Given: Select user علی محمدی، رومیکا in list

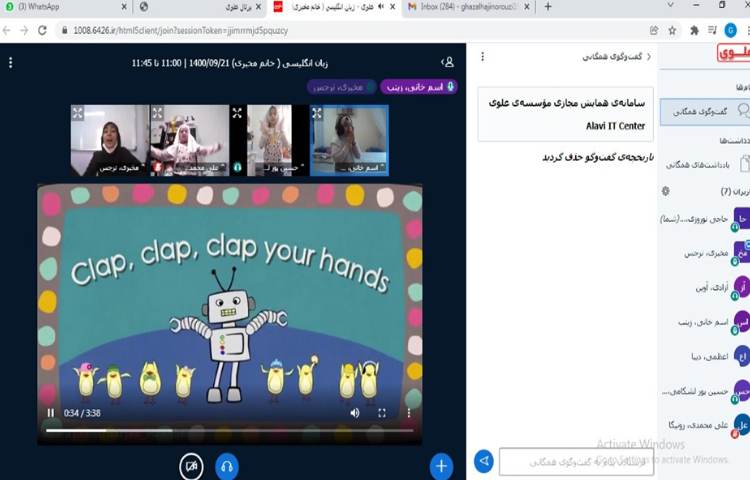Looking at the screenshot, I should (704, 425).
